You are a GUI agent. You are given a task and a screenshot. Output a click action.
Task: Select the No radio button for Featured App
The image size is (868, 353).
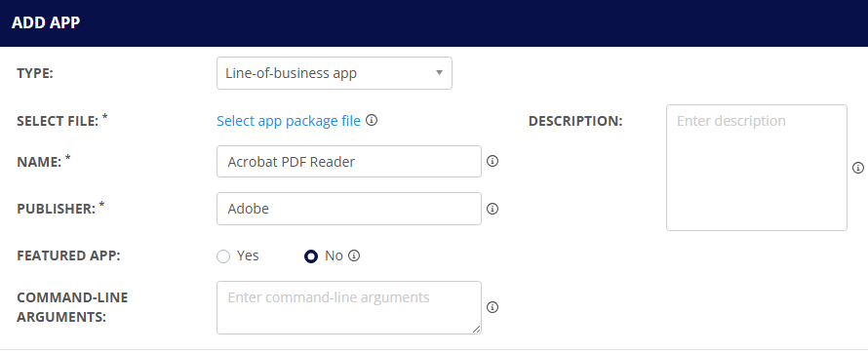click(x=311, y=256)
